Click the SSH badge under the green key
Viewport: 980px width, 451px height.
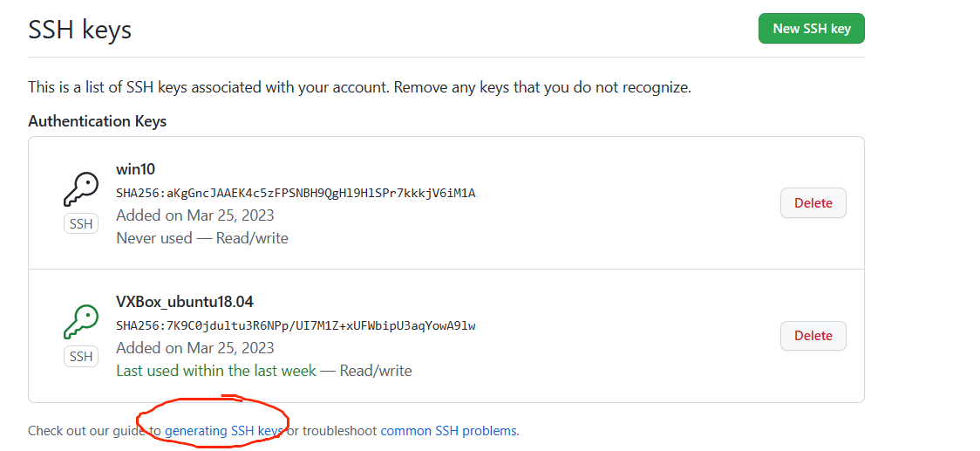[81, 357]
